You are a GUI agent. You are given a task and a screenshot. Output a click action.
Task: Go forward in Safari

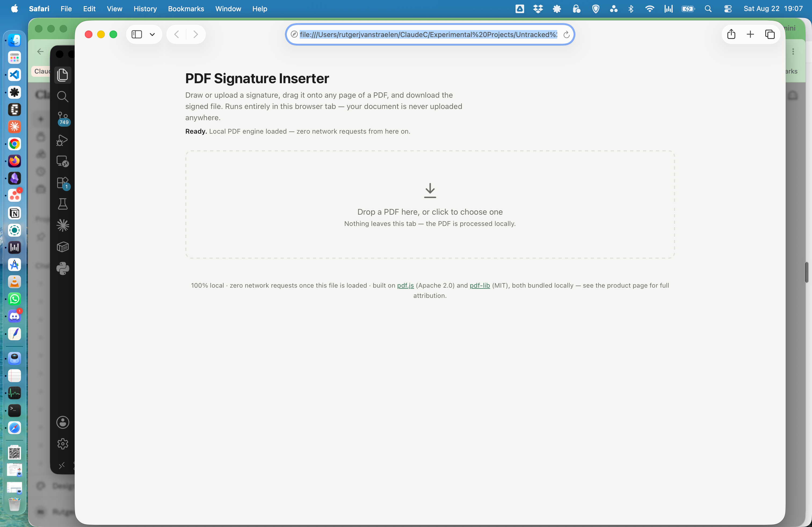point(195,34)
